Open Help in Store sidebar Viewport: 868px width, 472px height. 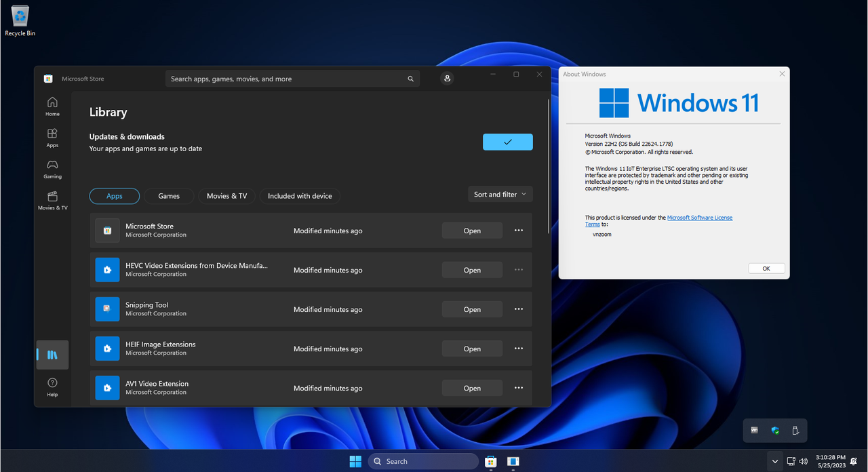[x=52, y=387]
